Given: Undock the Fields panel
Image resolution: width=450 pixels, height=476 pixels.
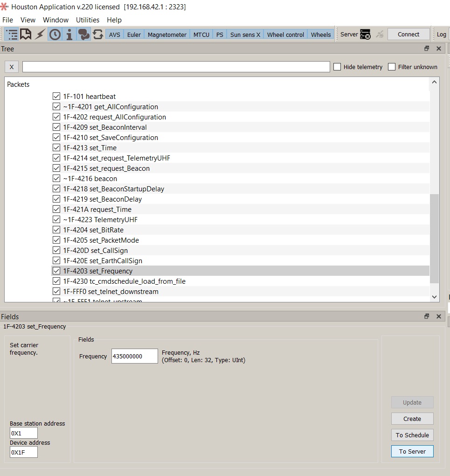Looking at the screenshot, I should pos(426,316).
